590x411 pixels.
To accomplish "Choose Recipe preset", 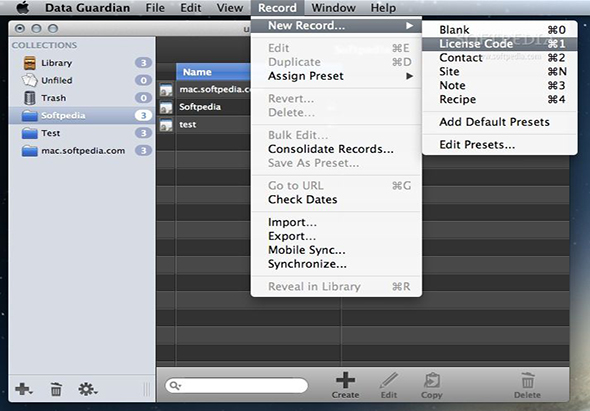I will tap(500, 99).
